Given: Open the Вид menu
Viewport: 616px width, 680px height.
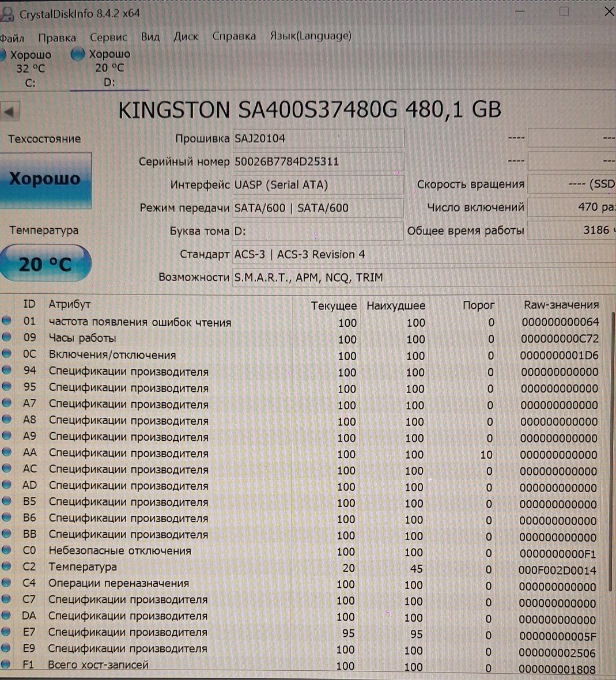Looking at the screenshot, I should click(x=150, y=37).
